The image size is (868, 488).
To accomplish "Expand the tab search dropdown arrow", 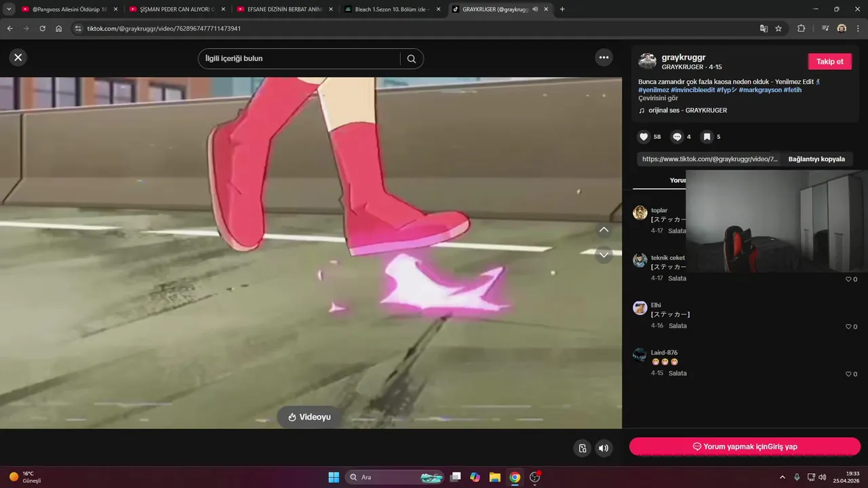I will pyautogui.click(x=9, y=9).
